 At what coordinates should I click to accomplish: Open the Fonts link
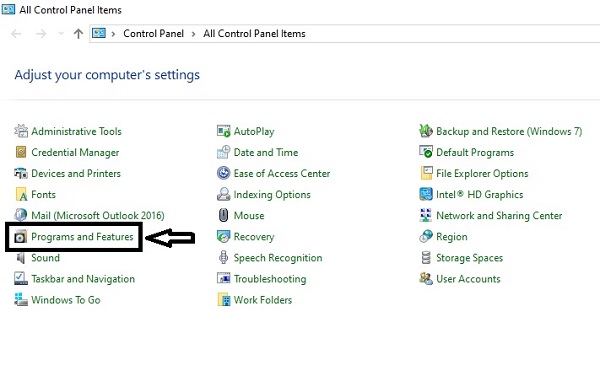(43, 194)
